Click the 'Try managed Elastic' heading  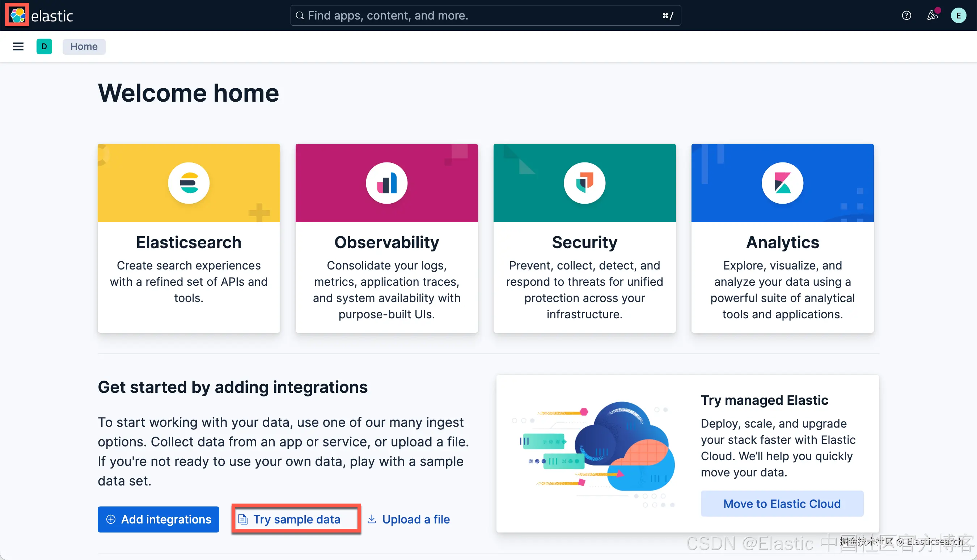(764, 400)
